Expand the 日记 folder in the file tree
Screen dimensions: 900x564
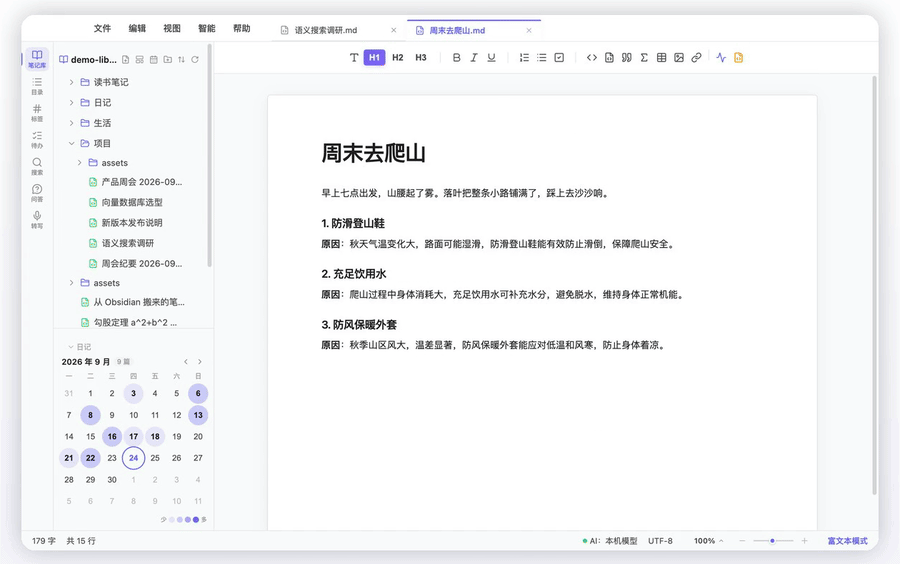point(71,103)
